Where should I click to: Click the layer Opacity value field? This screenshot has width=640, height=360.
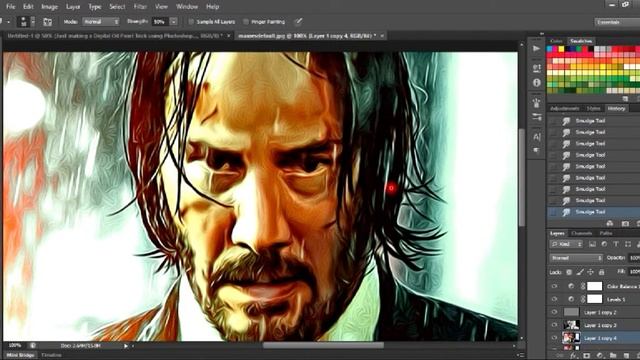(x=634, y=258)
